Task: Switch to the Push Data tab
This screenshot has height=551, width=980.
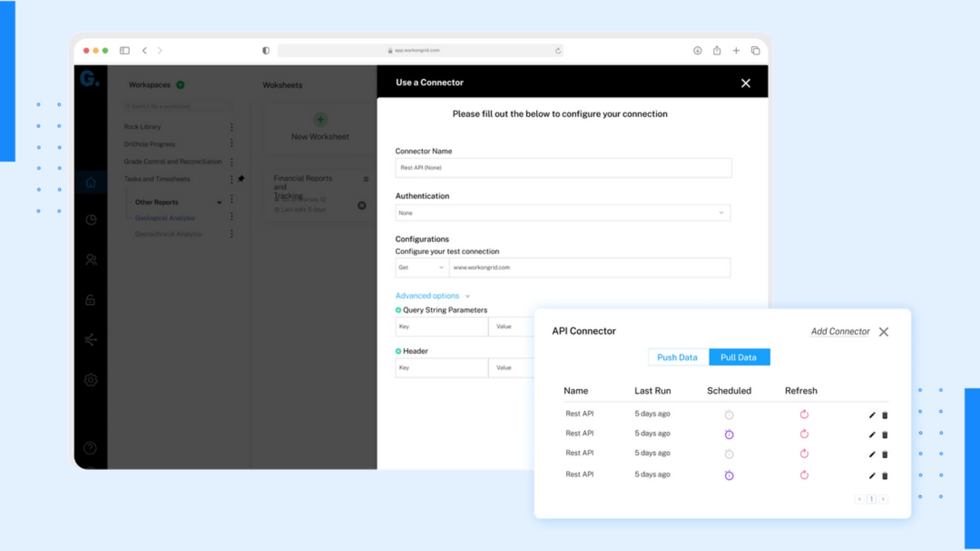Action: tap(678, 357)
